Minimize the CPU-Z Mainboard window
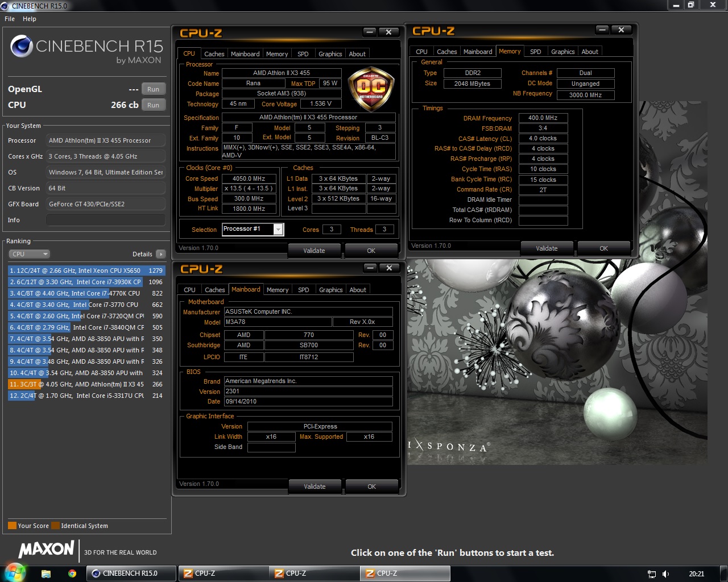The width and height of the screenshot is (728, 582). (x=370, y=268)
